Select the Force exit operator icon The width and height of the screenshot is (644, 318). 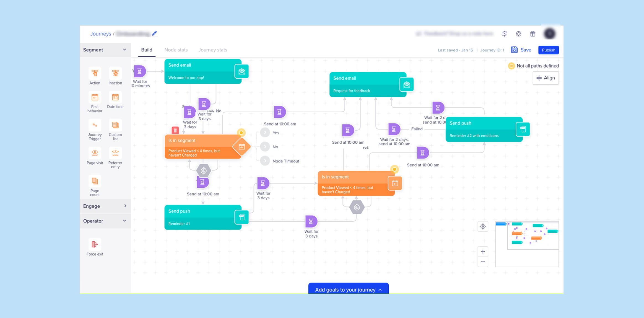click(x=95, y=244)
